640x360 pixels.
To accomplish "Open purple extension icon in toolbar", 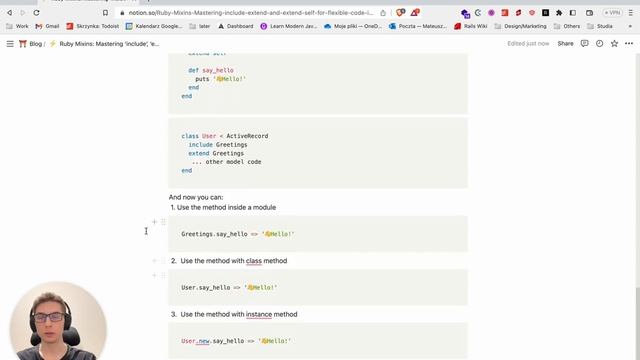I will click(x=491, y=13).
